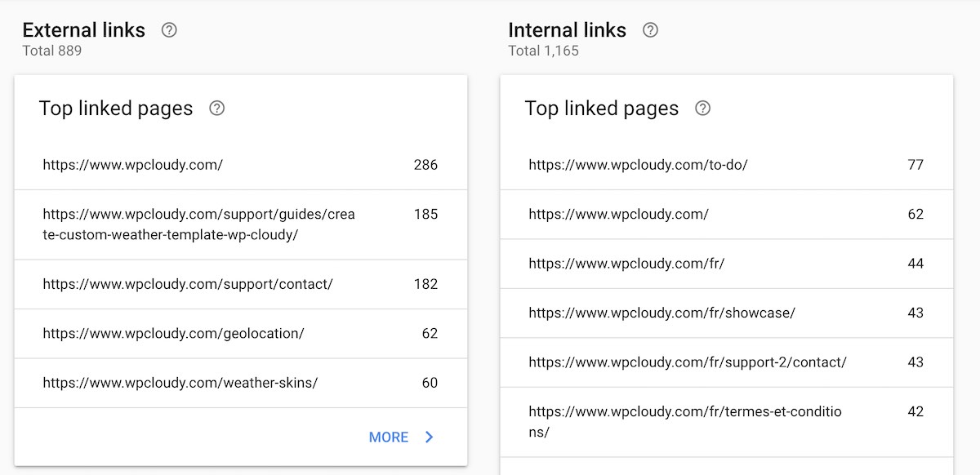Open help for External Top linked pages
Screen dimensions: 980x475
point(216,109)
